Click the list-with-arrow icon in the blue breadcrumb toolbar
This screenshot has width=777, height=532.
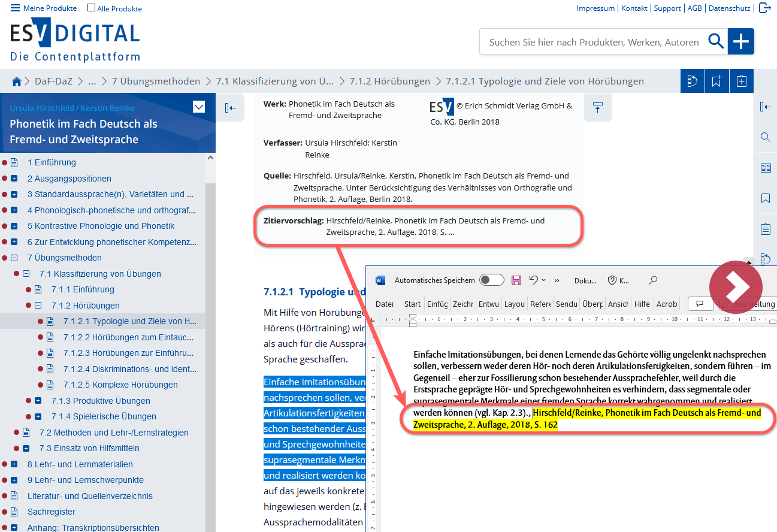pos(693,81)
